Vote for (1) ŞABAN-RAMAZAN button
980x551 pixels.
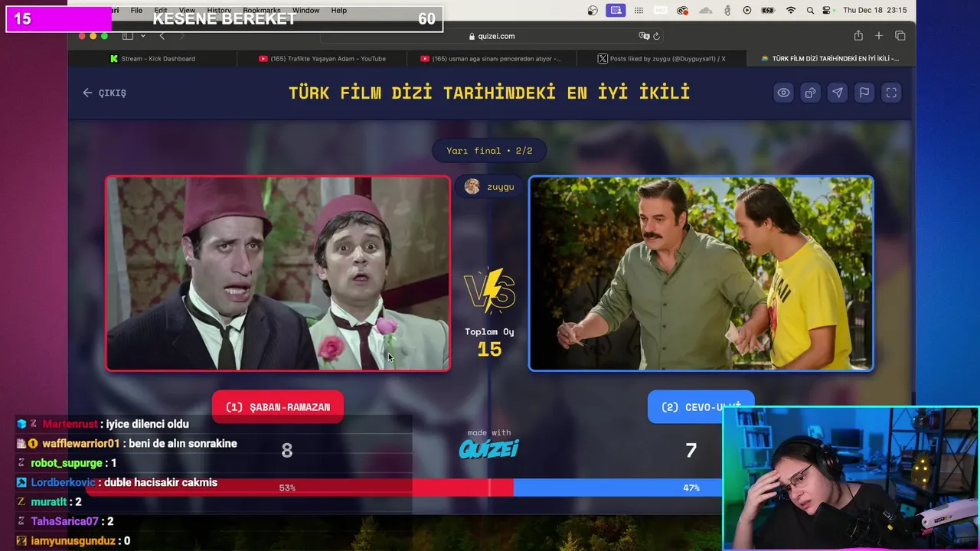[x=278, y=407]
